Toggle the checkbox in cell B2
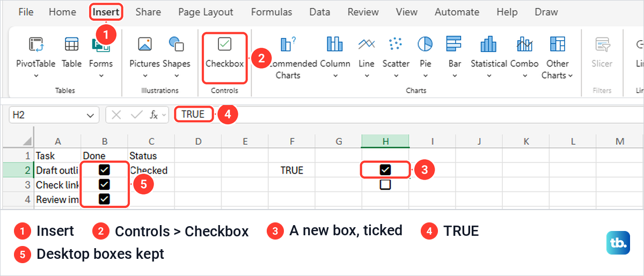The image size is (644, 276). pos(104,170)
